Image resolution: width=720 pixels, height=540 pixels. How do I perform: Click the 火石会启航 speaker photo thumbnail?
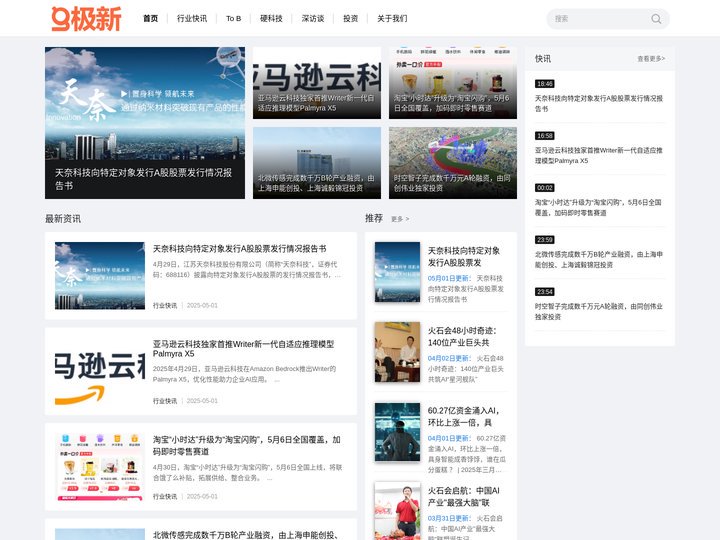(x=397, y=511)
